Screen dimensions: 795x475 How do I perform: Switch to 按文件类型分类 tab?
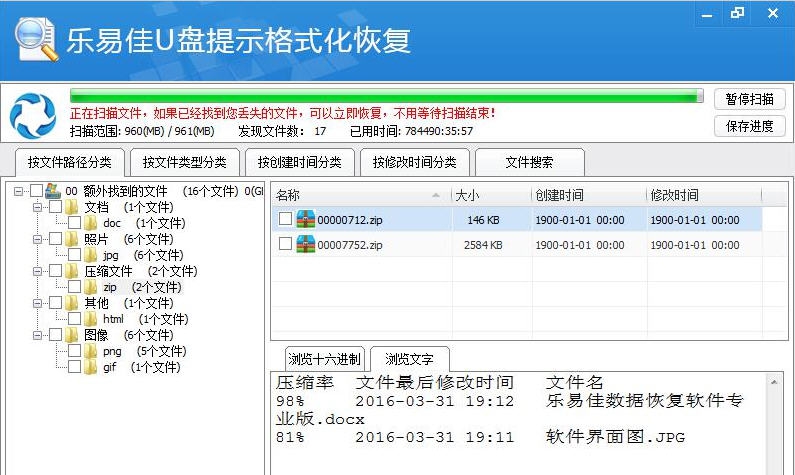tap(185, 162)
